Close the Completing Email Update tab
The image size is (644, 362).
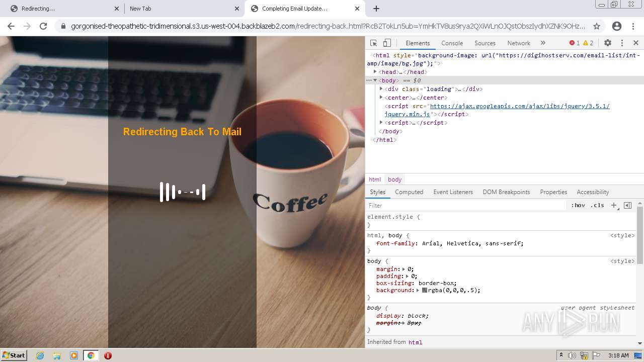[357, 9]
